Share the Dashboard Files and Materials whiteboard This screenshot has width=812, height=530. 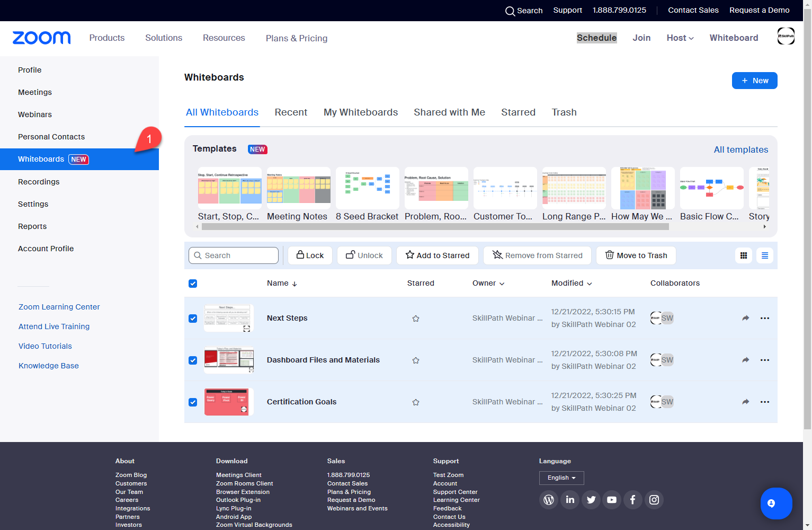pyautogui.click(x=745, y=360)
